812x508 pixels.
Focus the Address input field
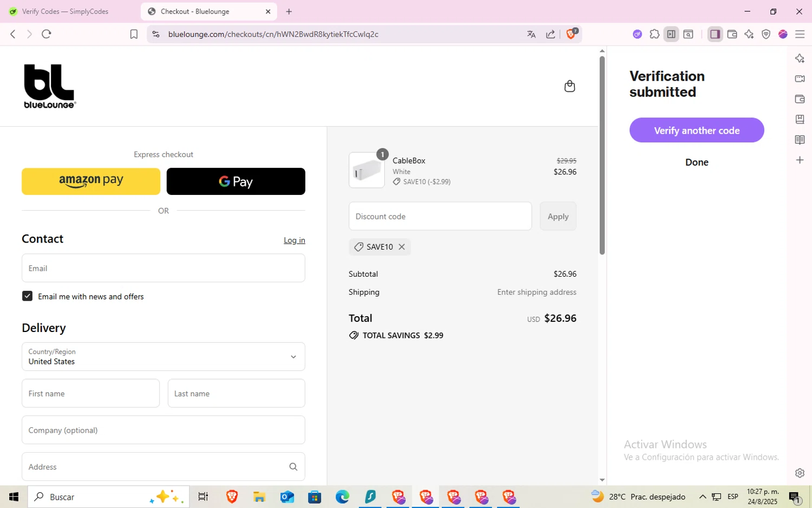pos(163,467)
